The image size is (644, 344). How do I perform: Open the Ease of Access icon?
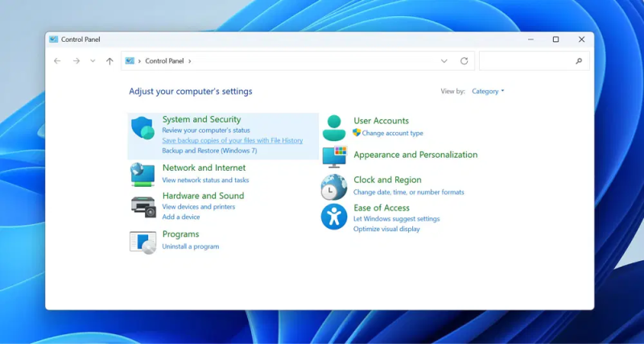click(x=334, y=217)
